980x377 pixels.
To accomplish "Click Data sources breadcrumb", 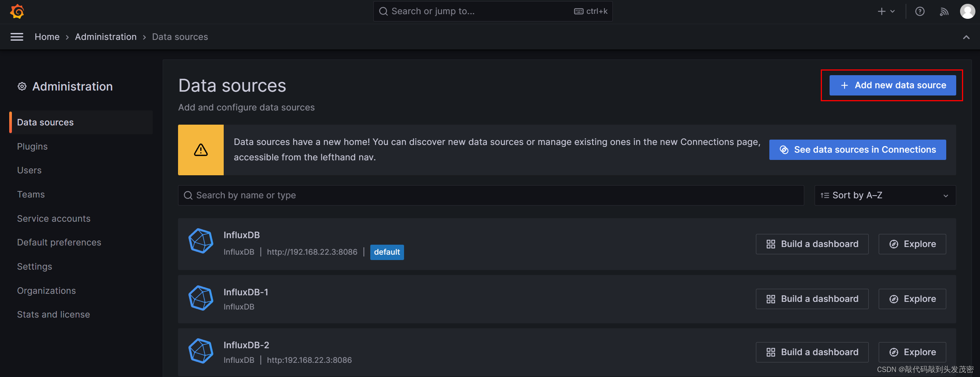I will [x=180, y=37].
